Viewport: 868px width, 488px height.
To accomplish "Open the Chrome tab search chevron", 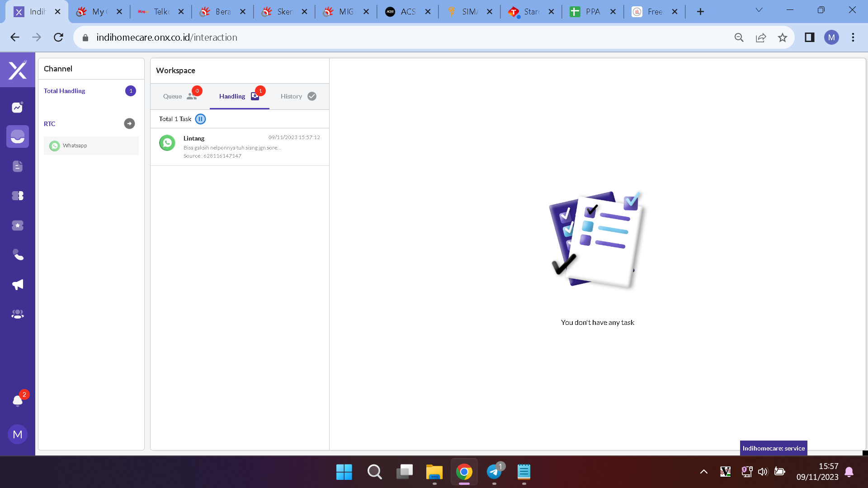I will (759, 10).
